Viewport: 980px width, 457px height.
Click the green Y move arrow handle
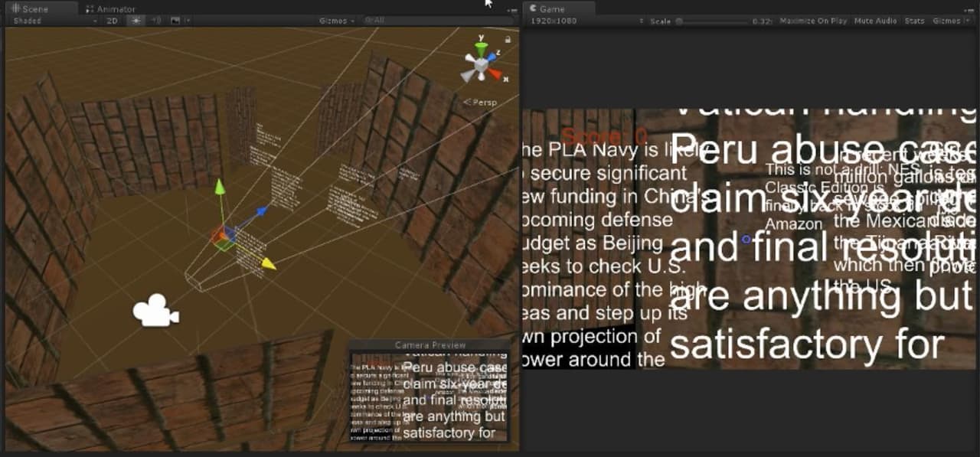click(x=219, y=186)
